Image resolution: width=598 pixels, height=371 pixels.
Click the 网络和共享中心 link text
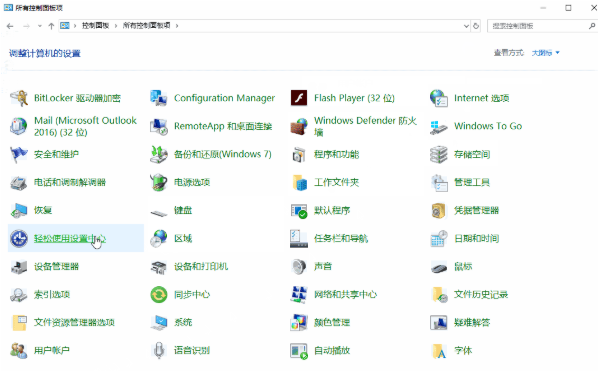(345, 295)
